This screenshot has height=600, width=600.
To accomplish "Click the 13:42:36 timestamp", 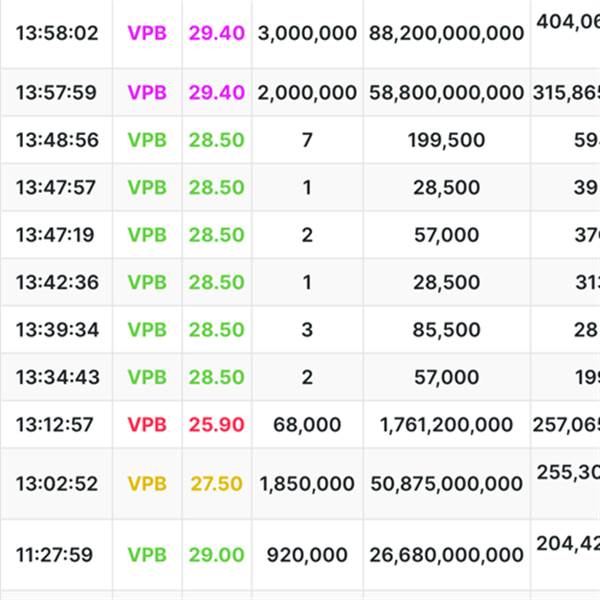I will click(x=57, y=283).
